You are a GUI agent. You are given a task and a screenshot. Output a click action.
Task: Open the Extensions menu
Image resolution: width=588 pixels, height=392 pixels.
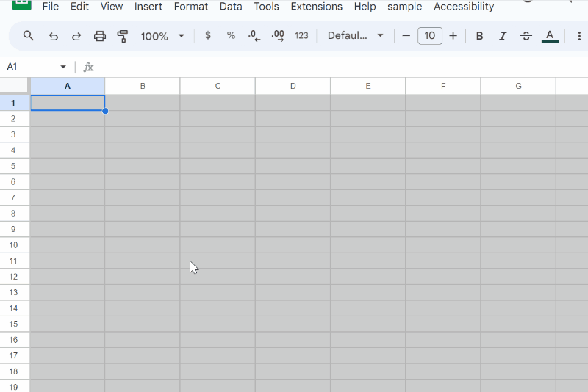(317, 7)
